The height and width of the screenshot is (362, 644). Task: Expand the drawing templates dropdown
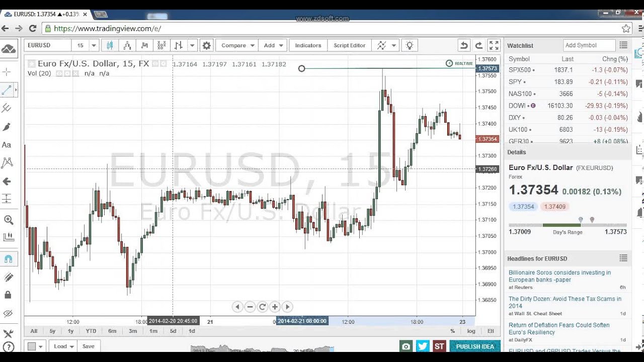pos(393,45)
